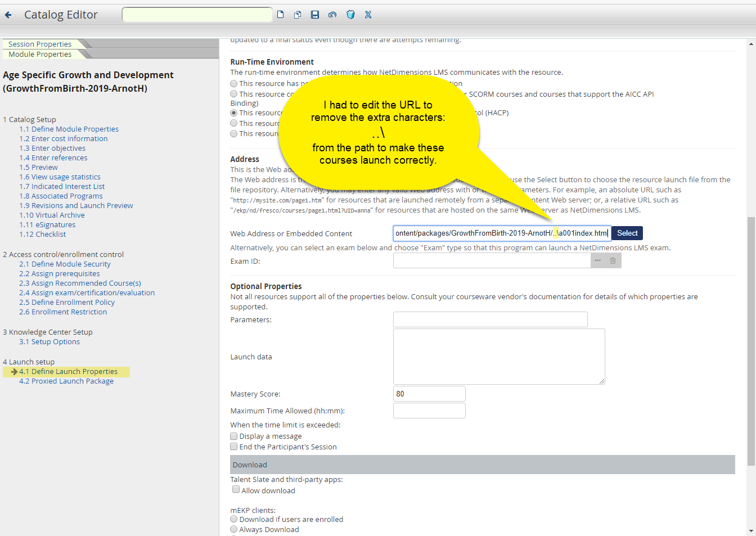Select the HACP run-time environment radio button
Viewport: 756px width, 536px height.
click(x=233, y=112)
